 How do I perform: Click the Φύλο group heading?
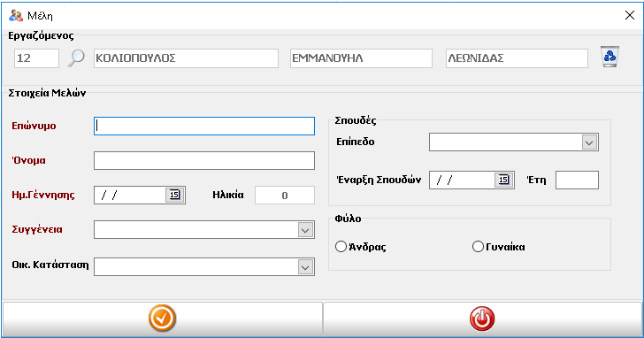pyautogui.click(x=348, y=219)
